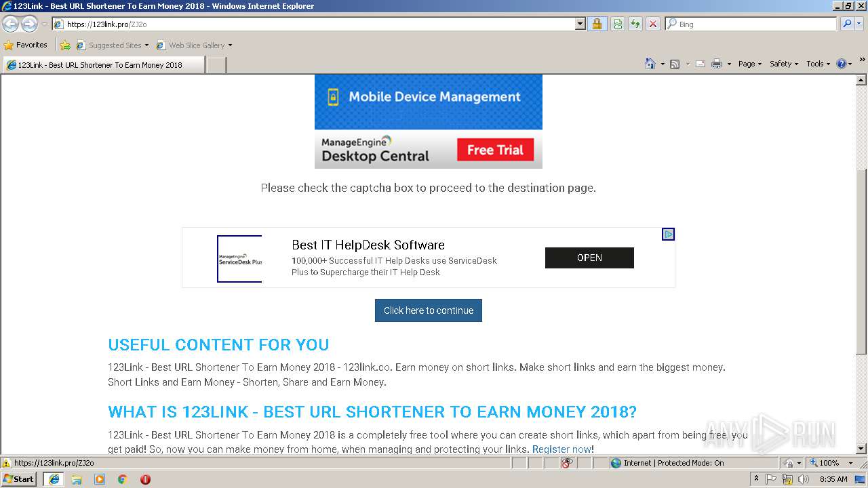This screenshot has height=488, width=868.
Task: Expand the address bar autocomplete dropdown
Action: (x=580, y=24)
